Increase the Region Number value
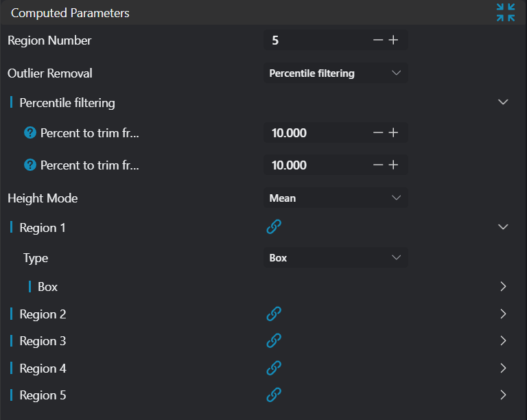Image resolution: width=527 pixels, height=420 pixels. coord(393,40)
